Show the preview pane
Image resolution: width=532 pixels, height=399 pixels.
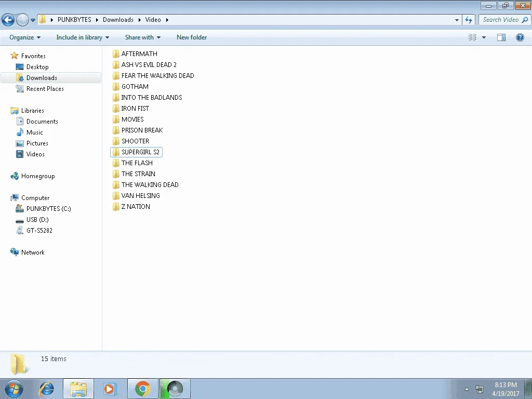(501, 37)
